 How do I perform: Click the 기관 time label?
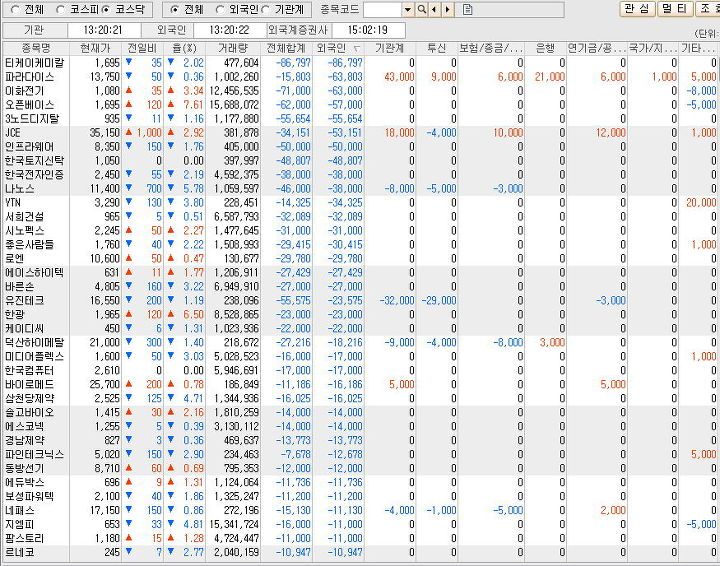point(34,30)
